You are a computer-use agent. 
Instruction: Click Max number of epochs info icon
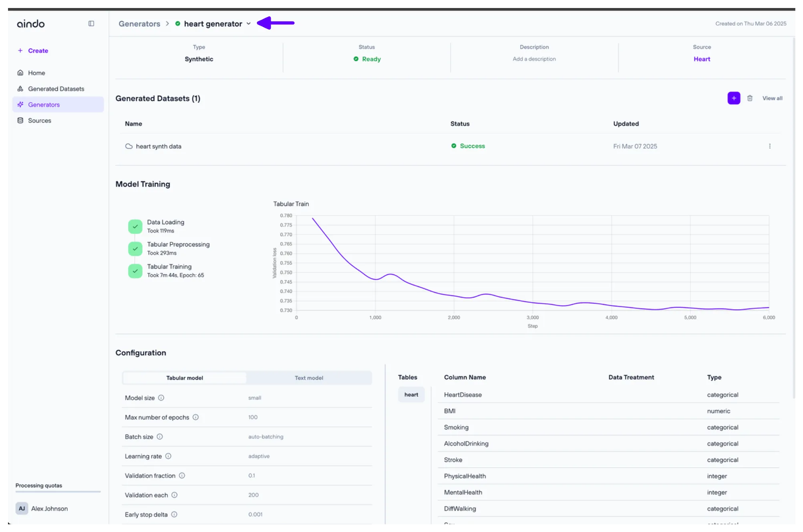point(195,417)
